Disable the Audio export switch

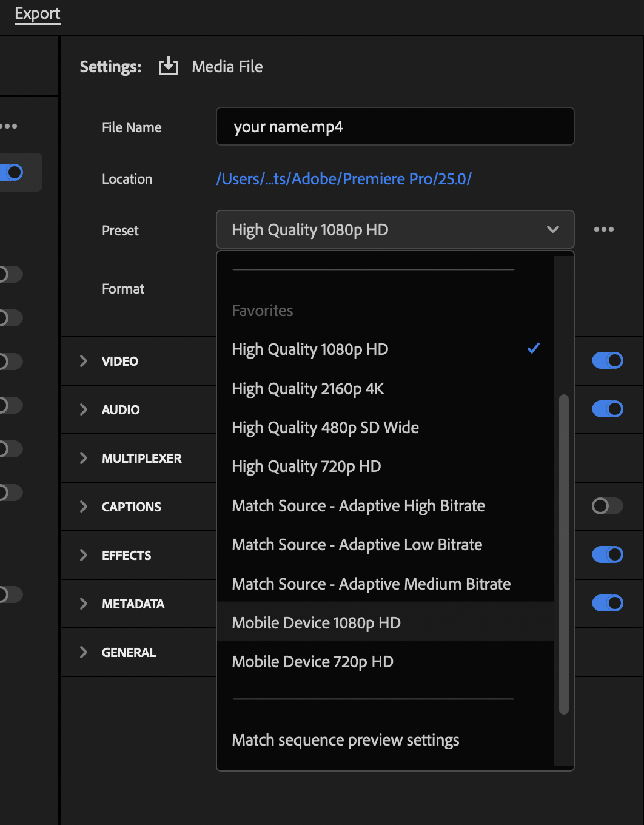(x=607, y=409)
